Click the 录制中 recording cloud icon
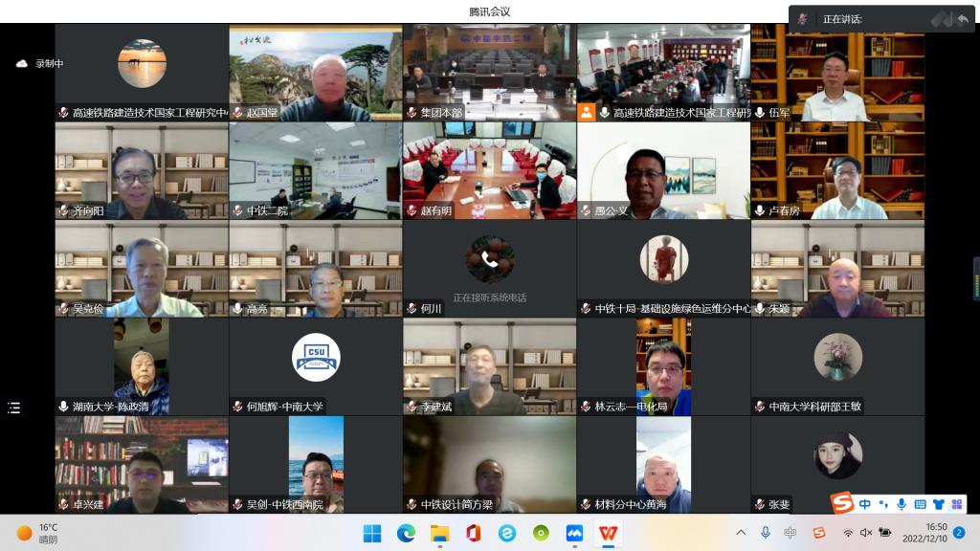Image resolution: width=980 pixels, height=551 pixels. (x=22, y=63)
